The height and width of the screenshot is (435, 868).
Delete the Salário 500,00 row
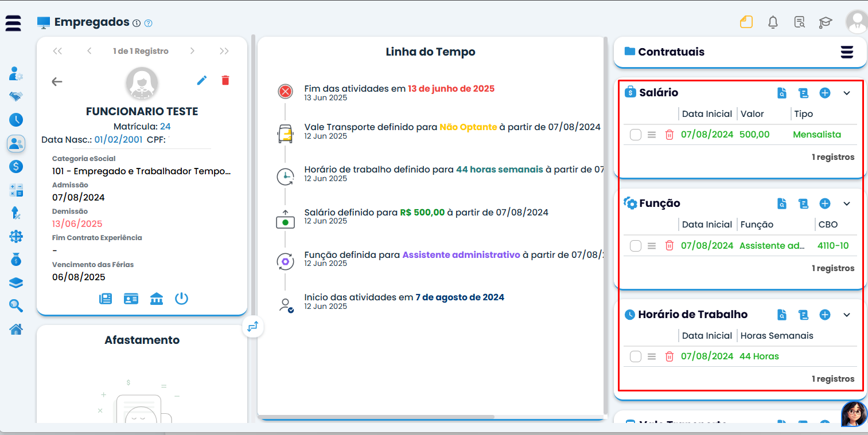pyautogui.click(x=669, y=135)
